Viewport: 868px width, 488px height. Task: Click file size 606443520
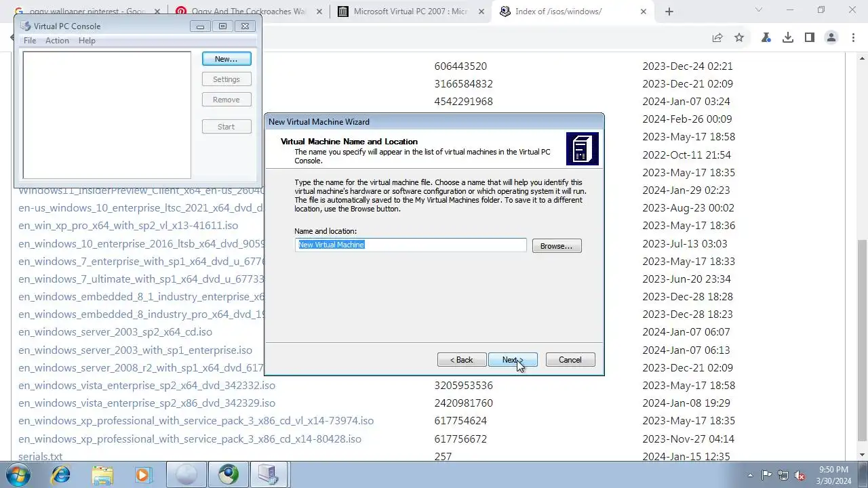tap(460, 66)
